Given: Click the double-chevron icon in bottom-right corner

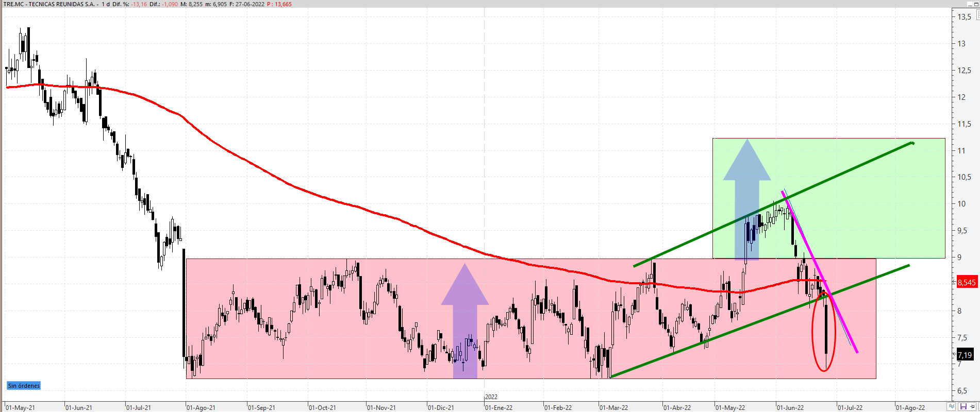Looking at the screenshot, I should [x=952, y=407].
